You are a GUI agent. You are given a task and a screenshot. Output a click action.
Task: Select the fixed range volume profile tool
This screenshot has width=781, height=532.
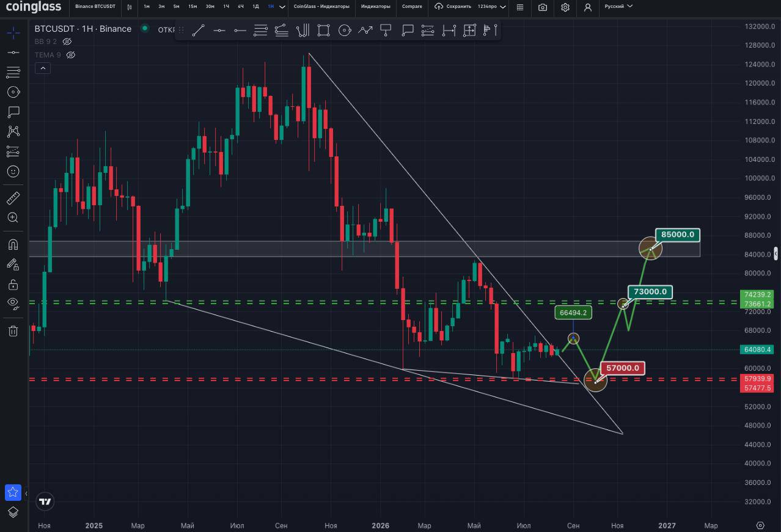(x=490, y=31)
